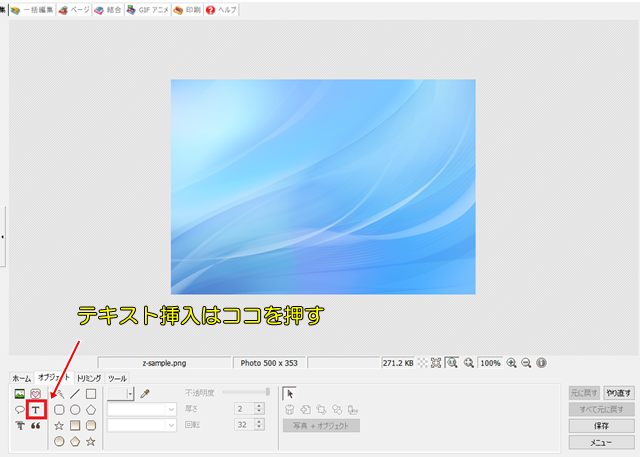Viewport: 640px width, 457px height.
Task: Click the blue sample image on canvas
Action: [x=323, y=186]
